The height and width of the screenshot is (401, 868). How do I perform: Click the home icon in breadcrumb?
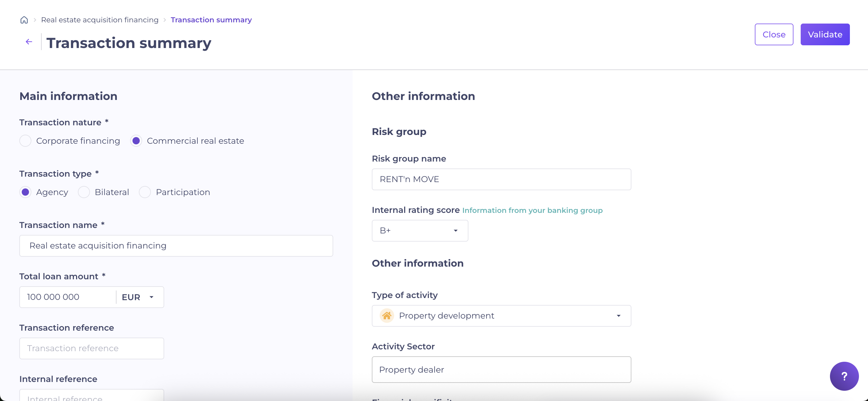24,20
